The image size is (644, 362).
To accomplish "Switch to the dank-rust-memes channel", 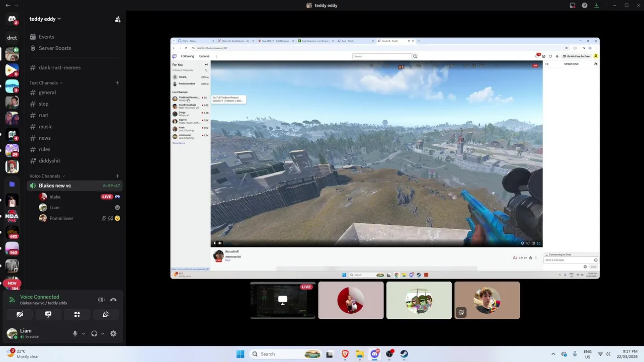I will click(x=75, y=67).
